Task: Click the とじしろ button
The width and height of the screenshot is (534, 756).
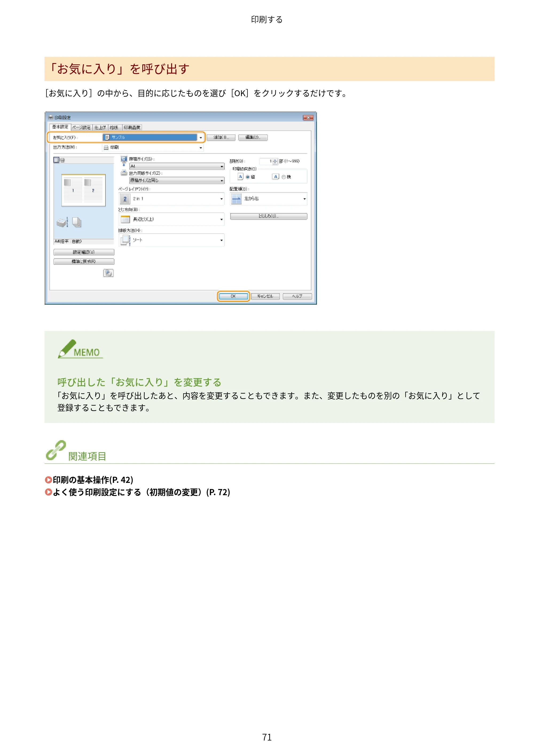Action: 269,216
